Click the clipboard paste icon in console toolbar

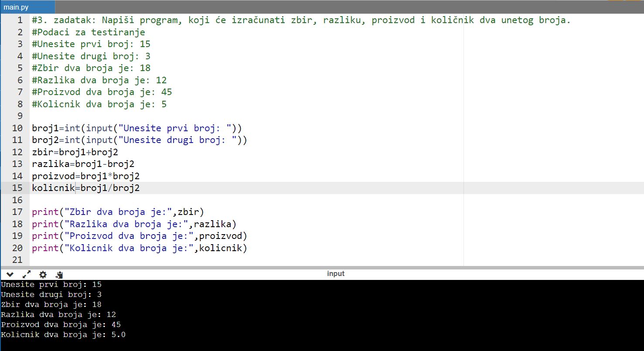[x=59, y=274]
